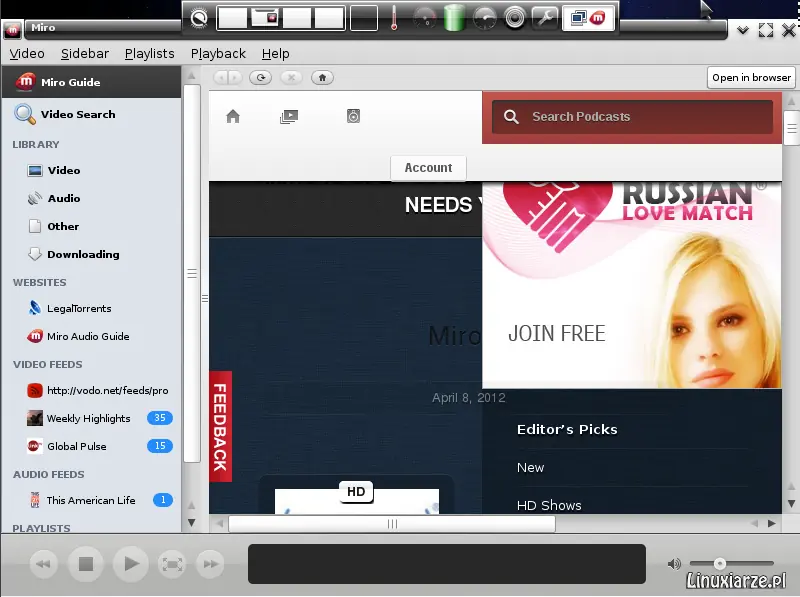This screenshot has width=800, height=597.
Task: Click browser pane scroll down arrow
Action: 791,504
